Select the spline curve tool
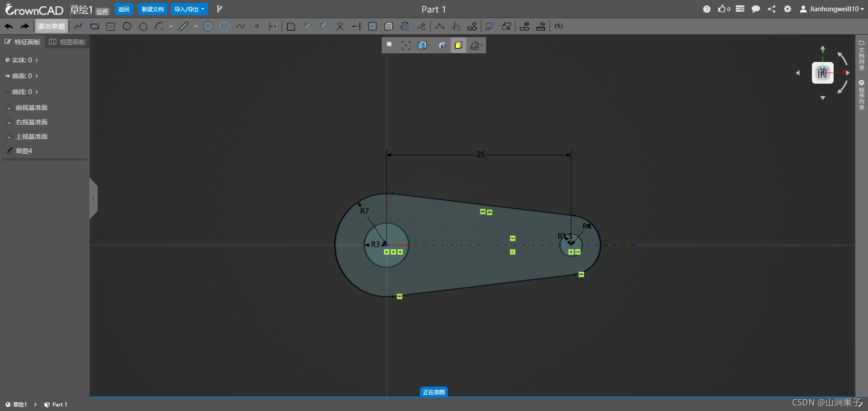Image resolution: width=868 pixels, height=411 pixels. coord(241,26)
